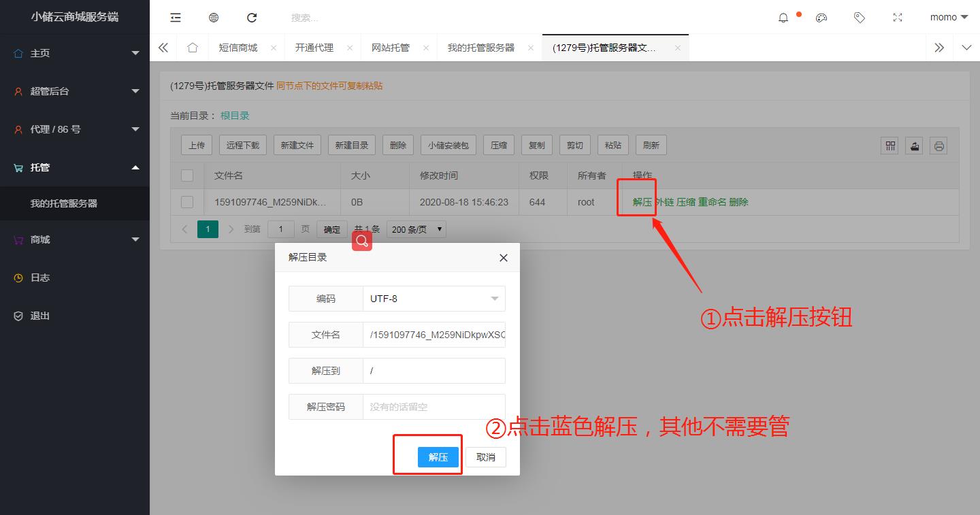
Task: Go to the home tab icon
Action: [x=193, y=48]
